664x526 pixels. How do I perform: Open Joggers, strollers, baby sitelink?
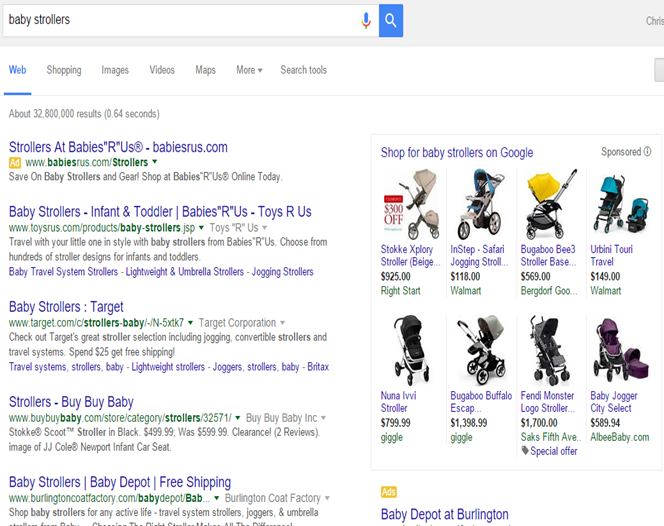click(256, 367)
